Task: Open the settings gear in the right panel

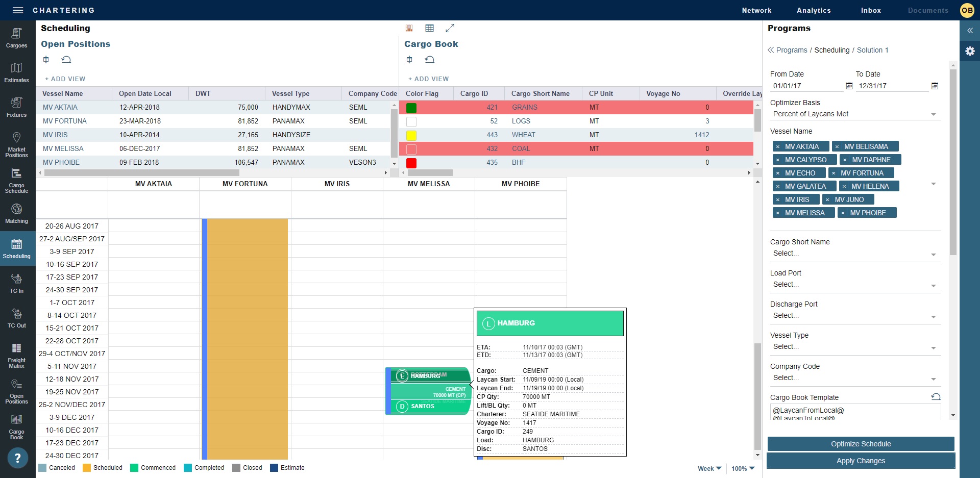Action: pos(970,51)
